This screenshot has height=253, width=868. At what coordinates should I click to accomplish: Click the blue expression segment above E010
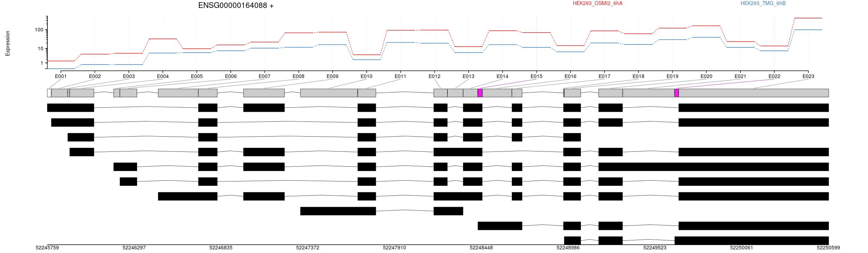pos(366,60)
